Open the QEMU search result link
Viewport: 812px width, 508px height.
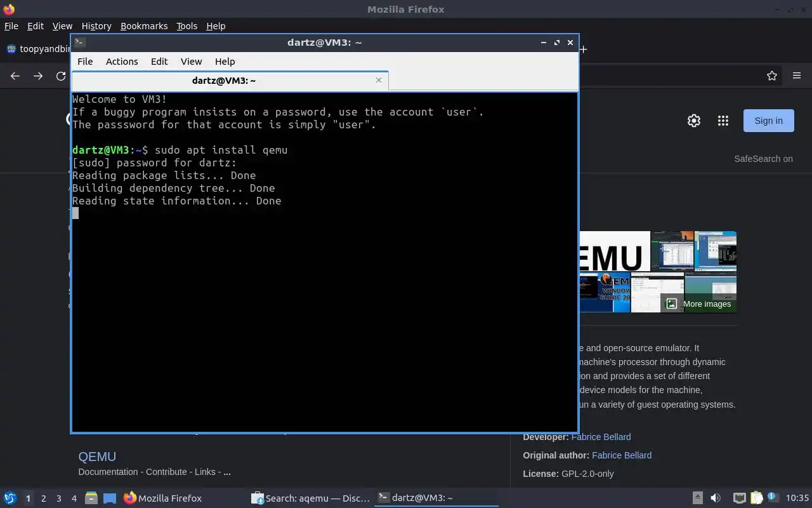point(97,457)
